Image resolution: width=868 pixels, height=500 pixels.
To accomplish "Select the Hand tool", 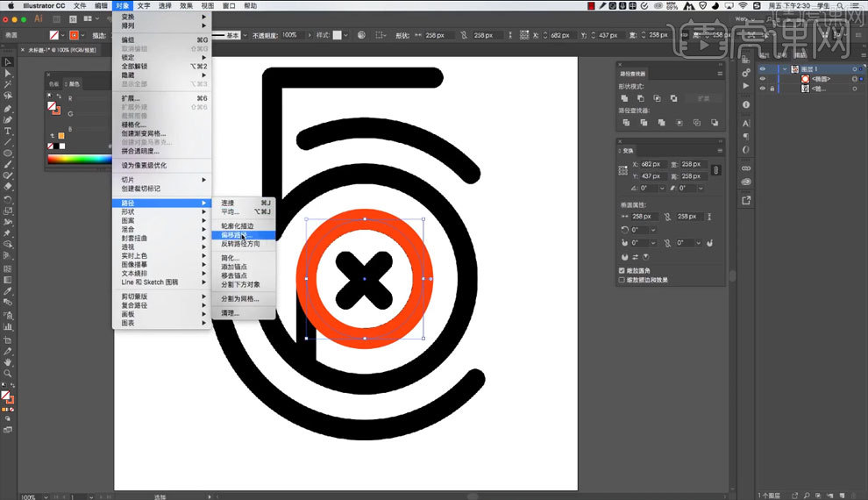I will [x=8, y=362].
